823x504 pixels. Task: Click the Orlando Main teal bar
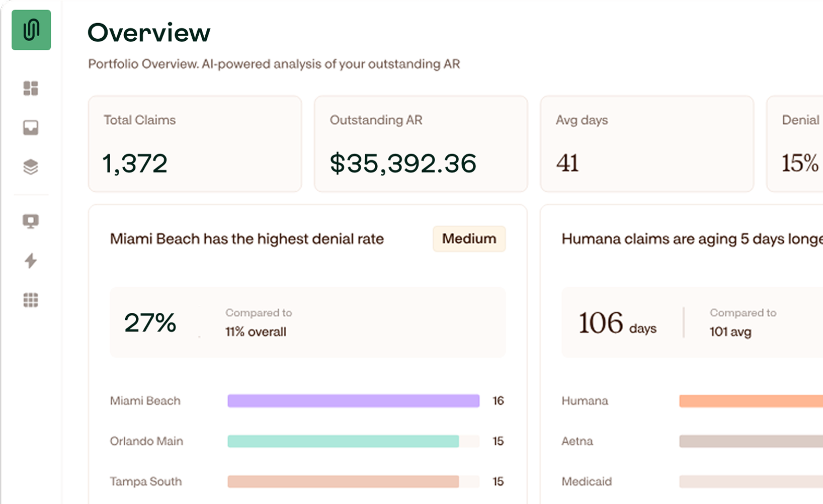click(x=343, y=441)
